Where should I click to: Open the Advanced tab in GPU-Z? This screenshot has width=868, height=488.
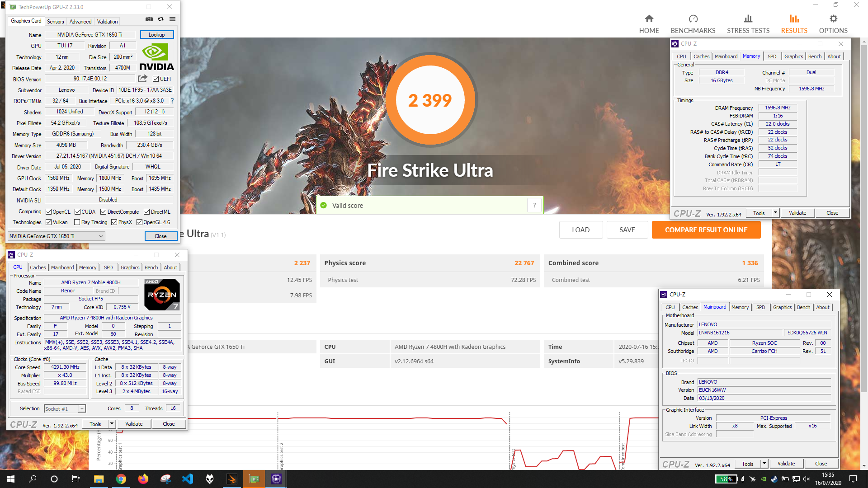[x=80, y=21]
